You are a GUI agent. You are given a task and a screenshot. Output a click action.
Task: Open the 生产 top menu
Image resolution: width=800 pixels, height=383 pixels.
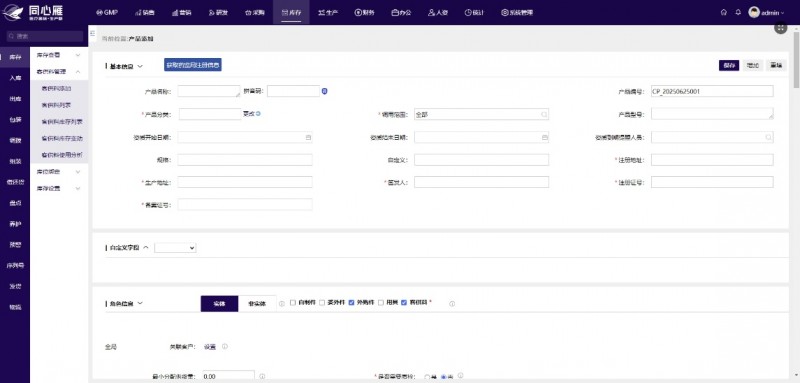point(328,12)
